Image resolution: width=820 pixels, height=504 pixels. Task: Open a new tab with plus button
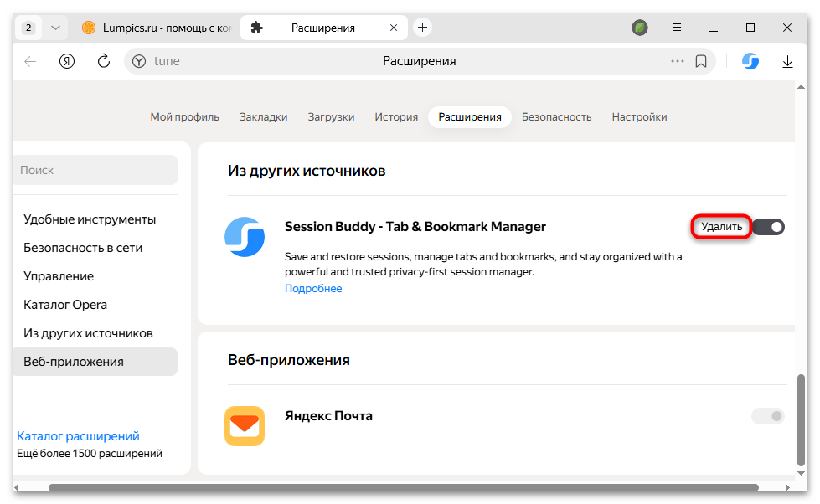coord(422,27)
